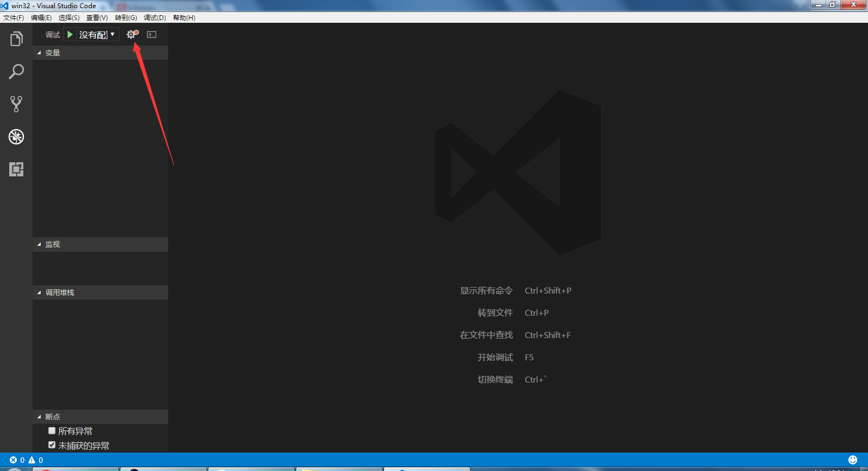Collapse the 监视 section
Viewport: 868px width, 471px height.
tap(100, 244)
